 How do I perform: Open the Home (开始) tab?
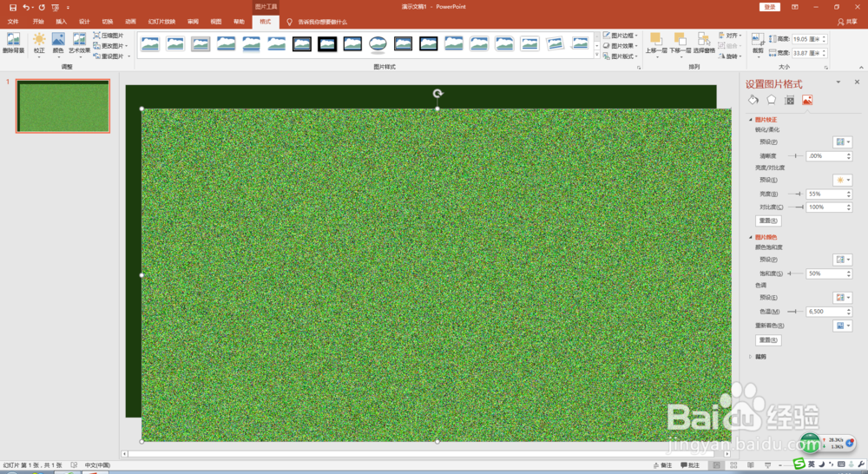point(38,22)
